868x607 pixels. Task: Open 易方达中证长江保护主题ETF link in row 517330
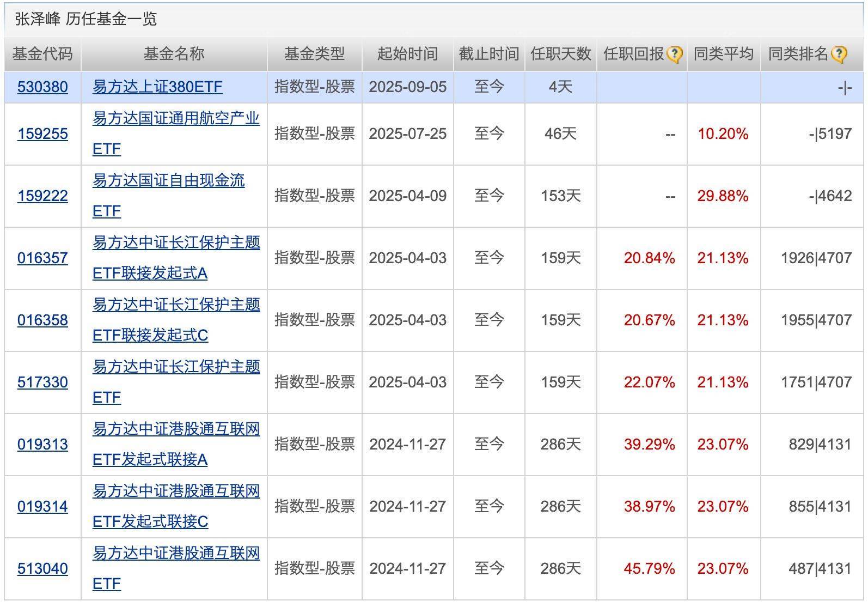tap(176, 382)
